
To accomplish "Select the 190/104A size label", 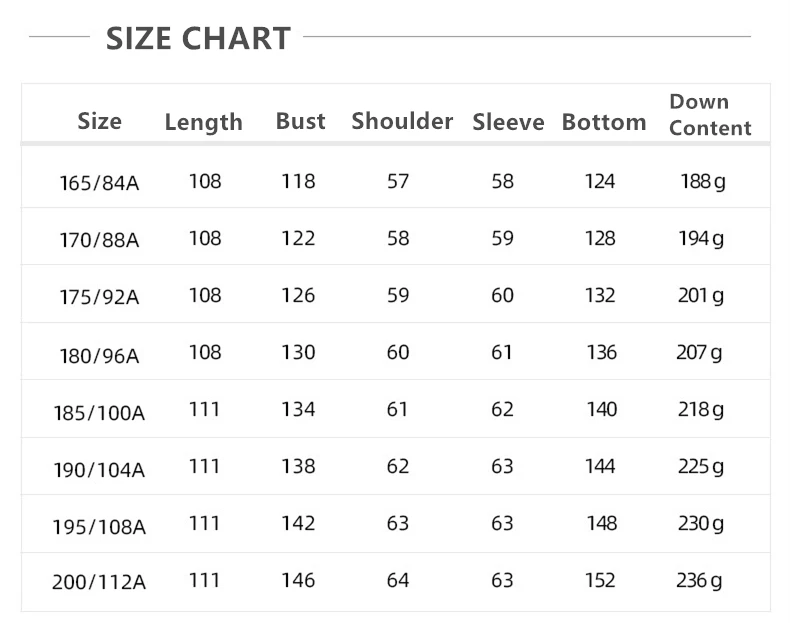I will 99,470.
